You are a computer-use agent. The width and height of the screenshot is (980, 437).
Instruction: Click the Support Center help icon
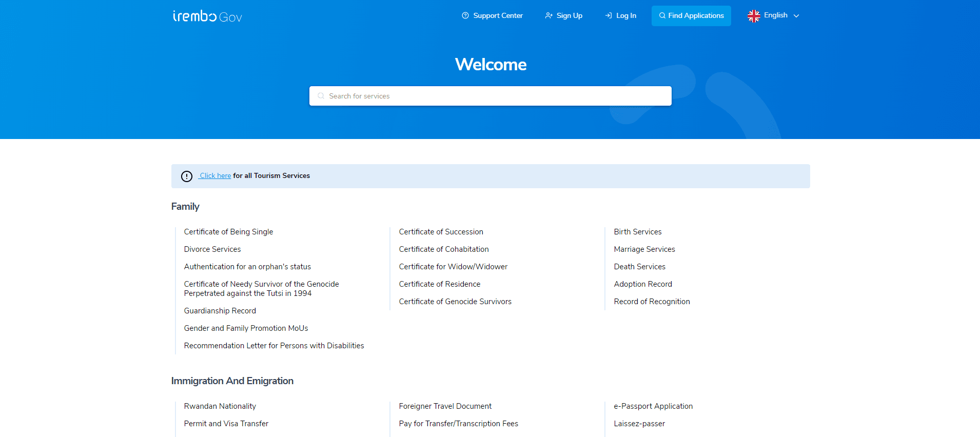pyautogui.click(x=465, y=16)
